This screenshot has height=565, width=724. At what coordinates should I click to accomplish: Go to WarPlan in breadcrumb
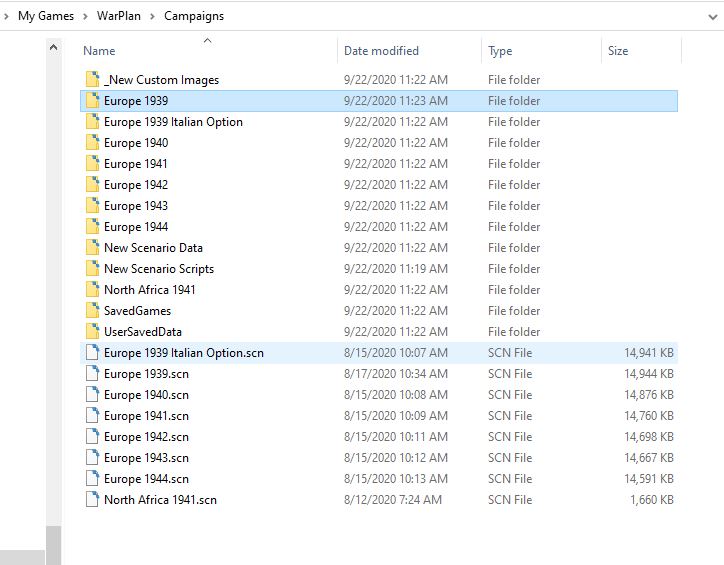(x=119, y=16)
